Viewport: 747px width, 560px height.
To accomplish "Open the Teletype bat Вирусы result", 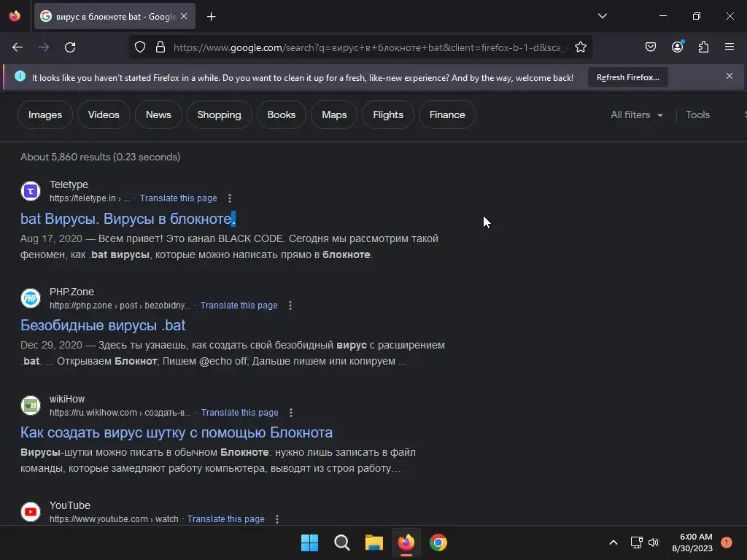I will coord(128,219).
